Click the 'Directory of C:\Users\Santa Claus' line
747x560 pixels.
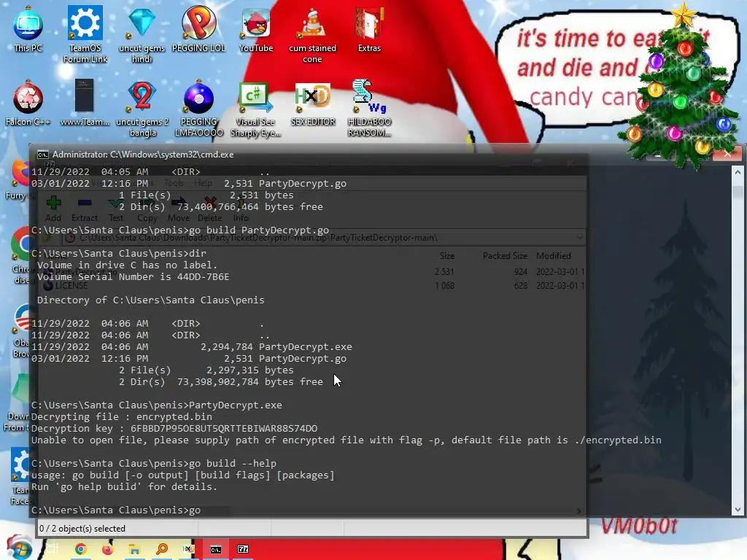tap(150, 300)
